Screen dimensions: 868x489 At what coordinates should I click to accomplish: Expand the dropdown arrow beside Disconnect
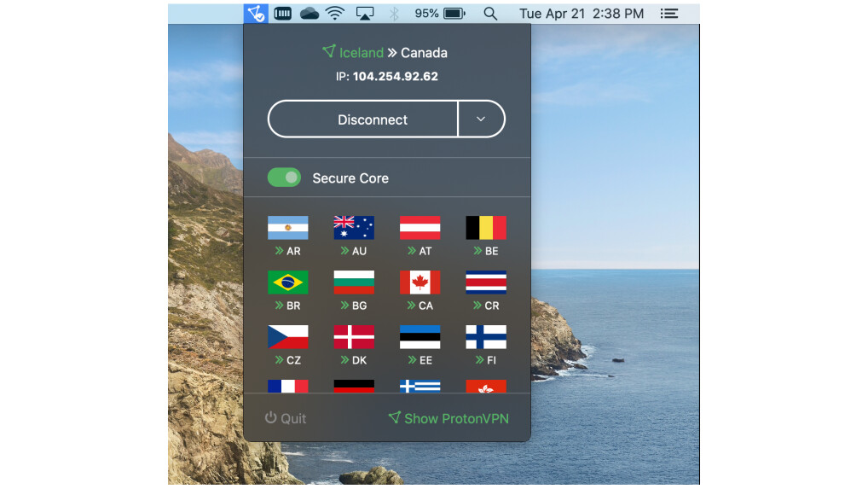481,119
